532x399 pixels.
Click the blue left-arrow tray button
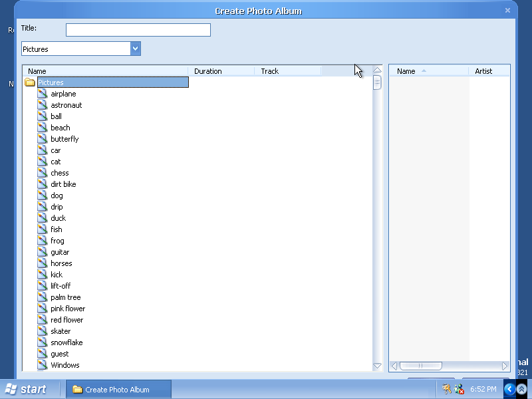509,389
